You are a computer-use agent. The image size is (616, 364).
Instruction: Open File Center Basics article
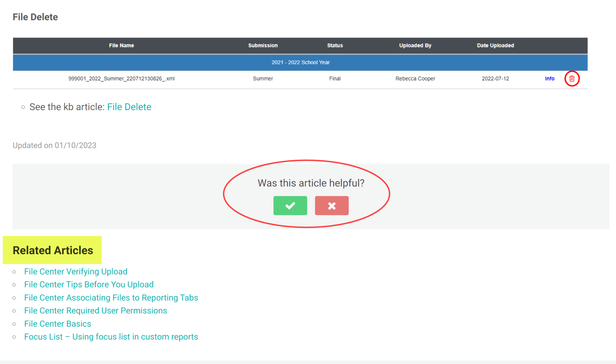[57, 324]
